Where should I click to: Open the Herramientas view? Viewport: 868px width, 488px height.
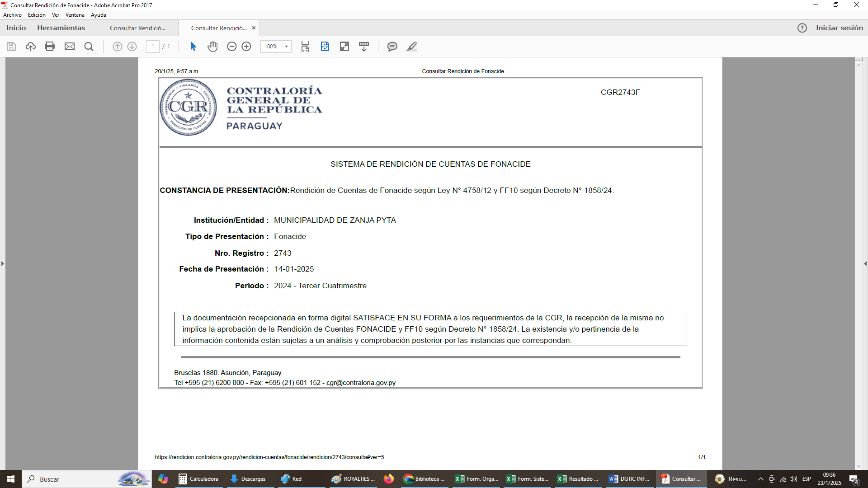[x=61, y=28]
